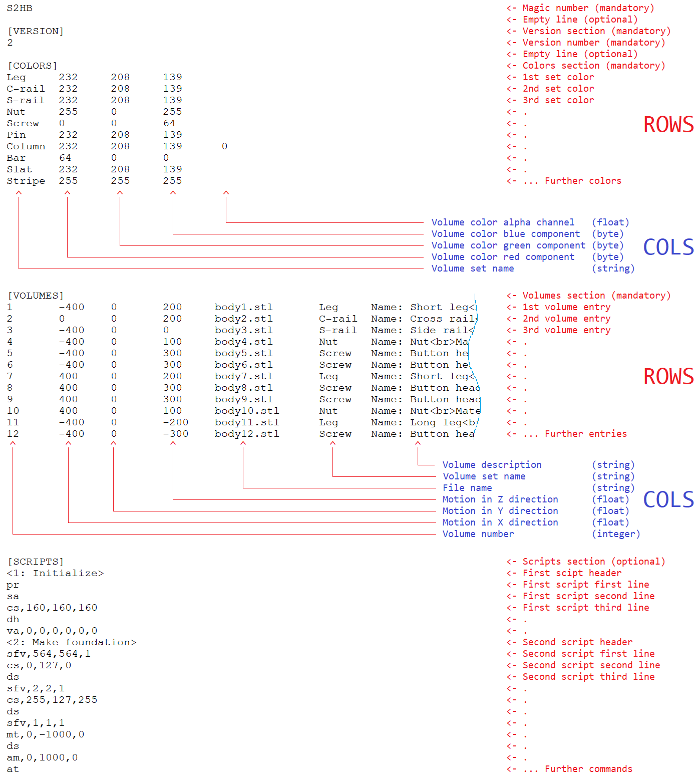
Task: Click the Further entries annotation
Action: (586, 434)
